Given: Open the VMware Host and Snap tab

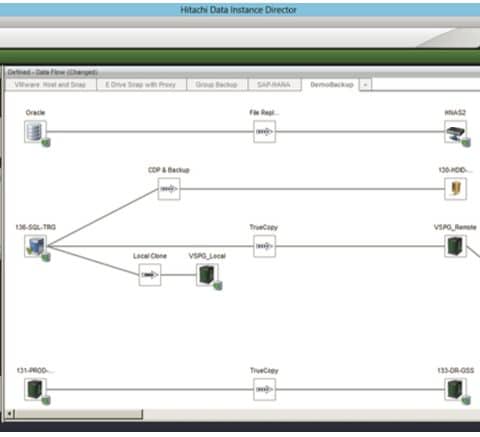Looking at the screenshot, I should [x=50, y=85].
